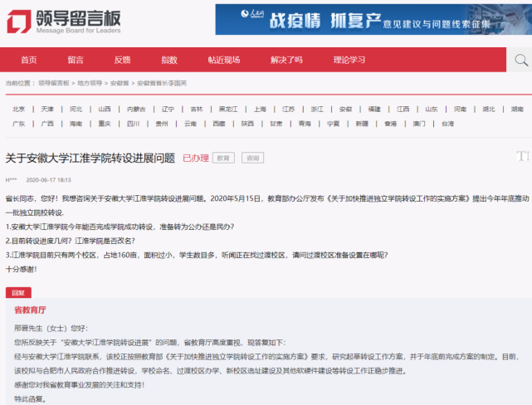The height and width of the screenshot is (405, 532).
Task: Open the 广东 province link
Action: tap(18, 124)
